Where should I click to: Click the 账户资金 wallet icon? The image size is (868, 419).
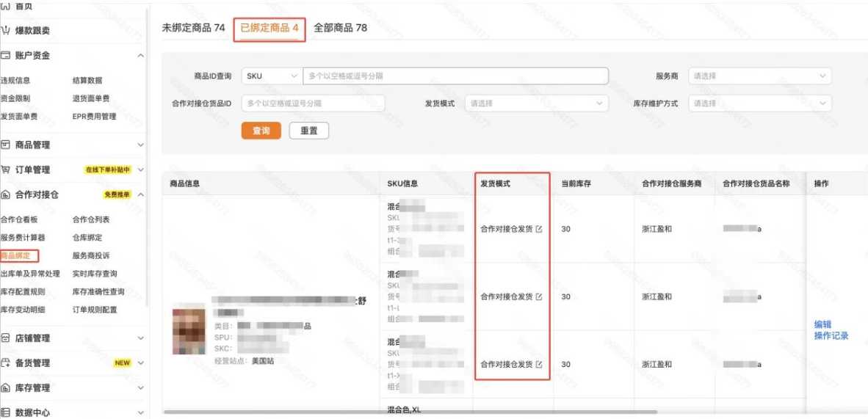point(6,56)
